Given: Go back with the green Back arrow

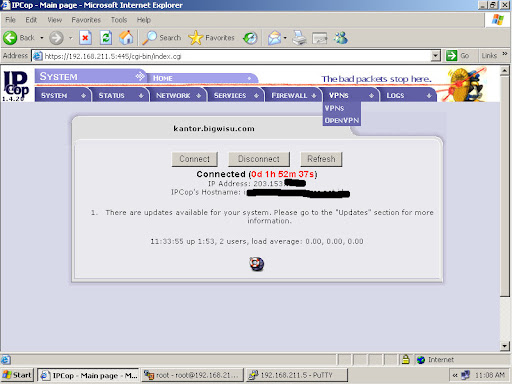Looking at the screenshot, I should click(10, 38).
